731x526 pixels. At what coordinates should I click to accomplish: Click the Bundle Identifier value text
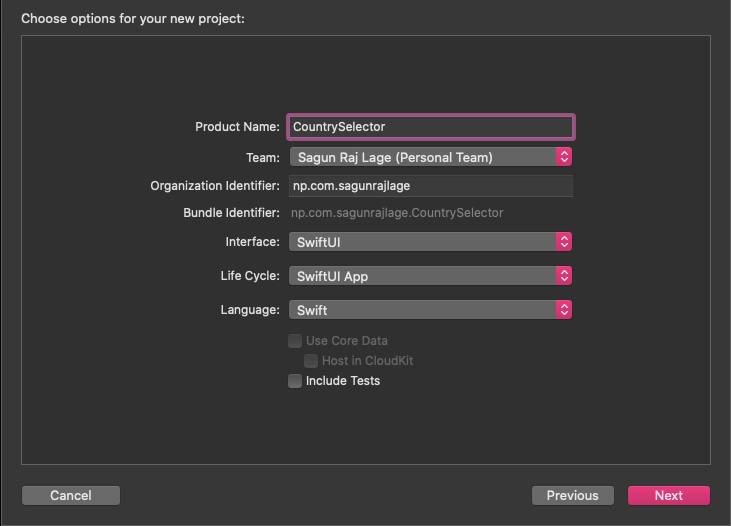(x=397, y=213)
